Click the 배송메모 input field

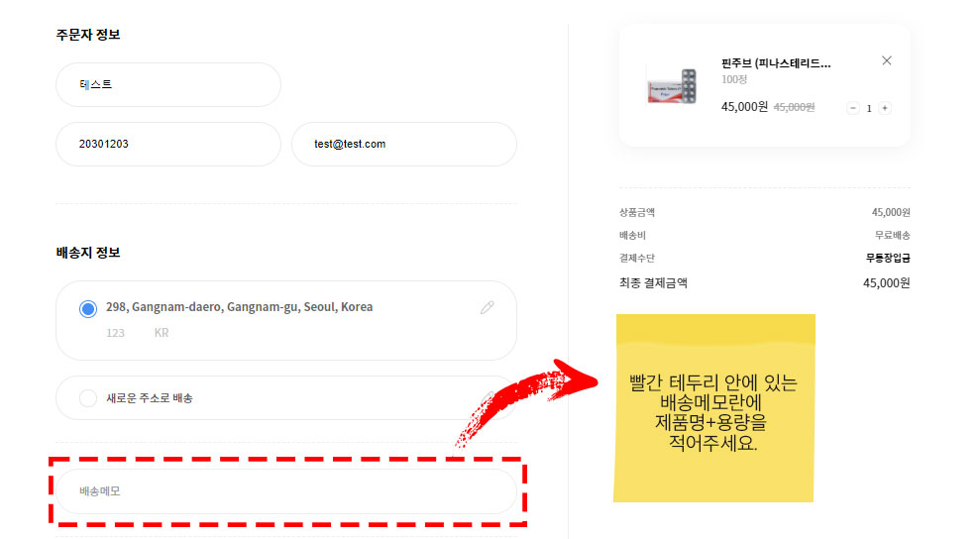tap(286, 491)
